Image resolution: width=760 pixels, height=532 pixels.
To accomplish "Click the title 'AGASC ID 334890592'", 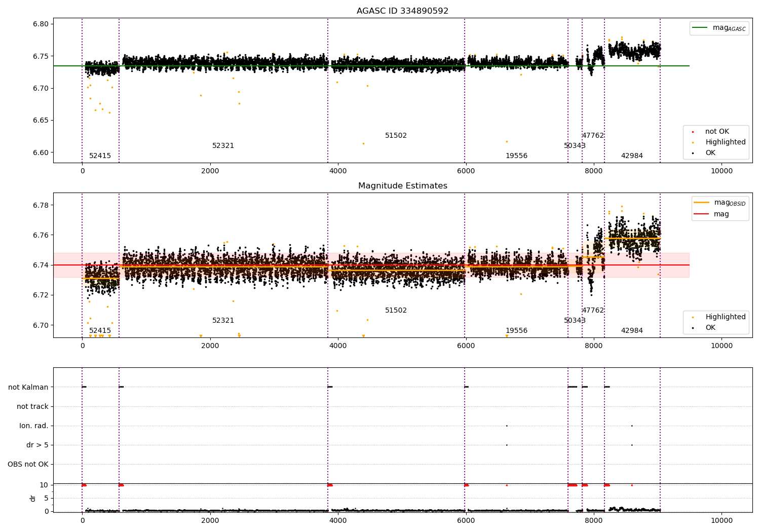I will click(402, 11).
